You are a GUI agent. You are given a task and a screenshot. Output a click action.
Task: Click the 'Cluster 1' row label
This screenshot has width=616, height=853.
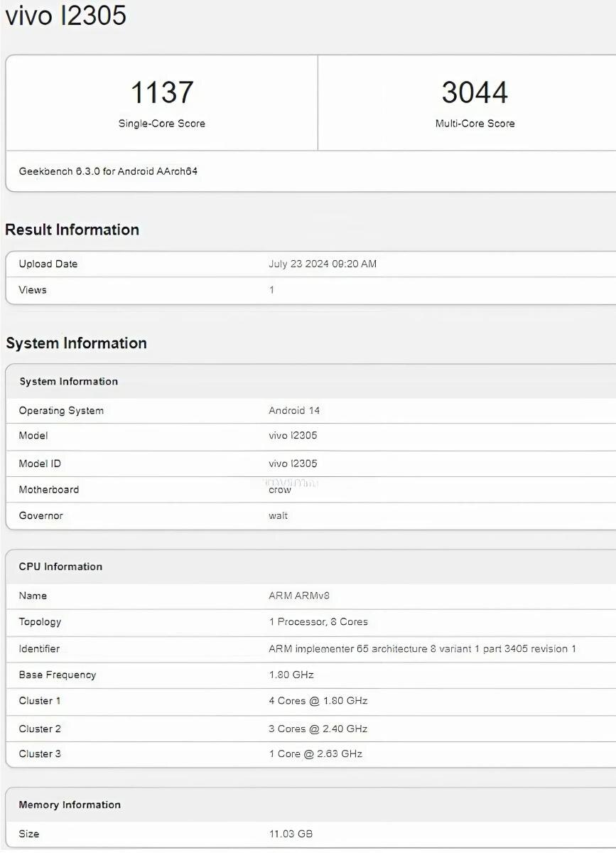pos(40,701)
